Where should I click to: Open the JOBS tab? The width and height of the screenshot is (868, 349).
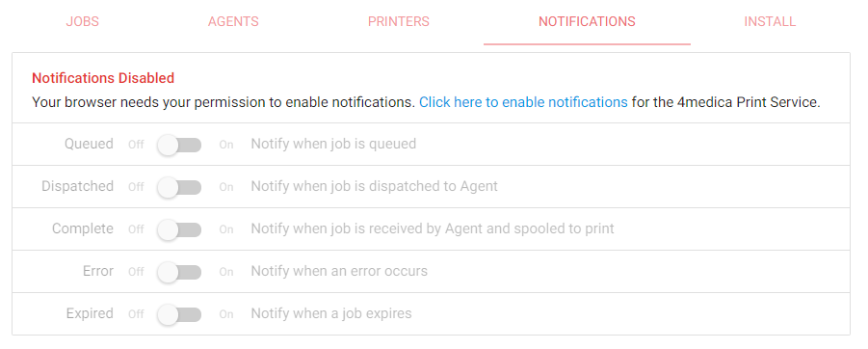83,21
